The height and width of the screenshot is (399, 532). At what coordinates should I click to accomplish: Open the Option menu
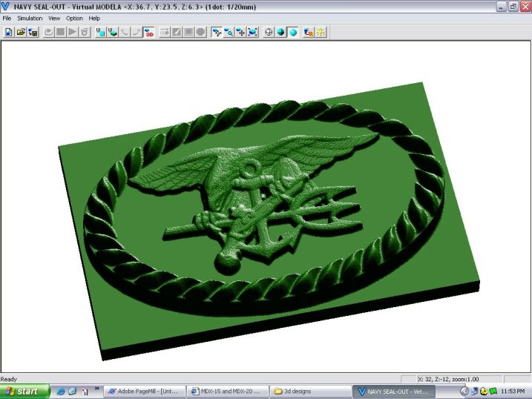click(74, 18)
